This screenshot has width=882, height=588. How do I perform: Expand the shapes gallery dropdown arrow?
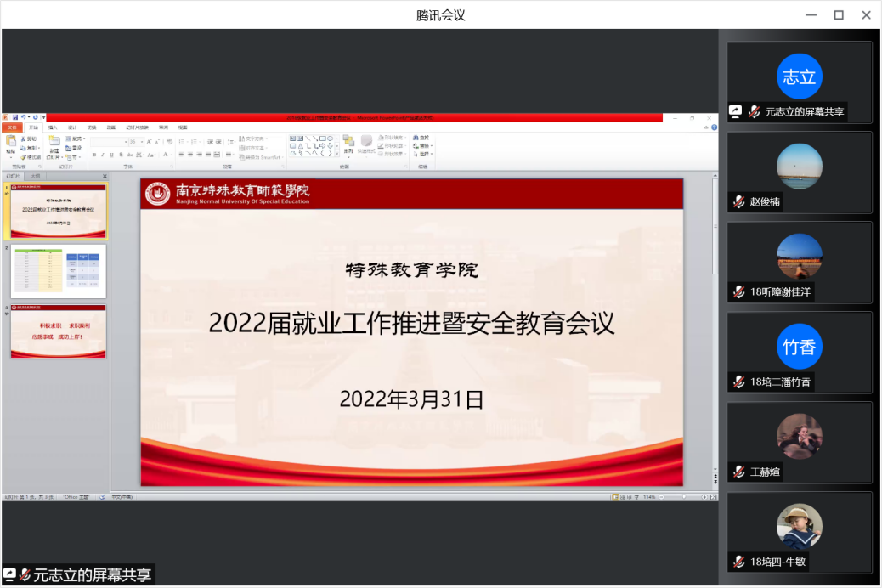click(337, 154)
